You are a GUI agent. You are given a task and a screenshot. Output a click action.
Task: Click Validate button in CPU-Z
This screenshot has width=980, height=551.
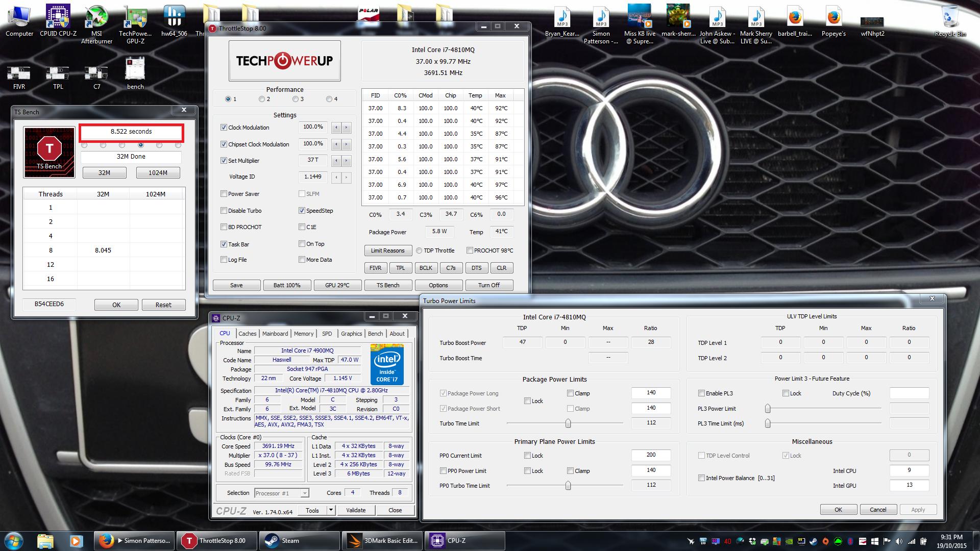[x=356, y=510]
